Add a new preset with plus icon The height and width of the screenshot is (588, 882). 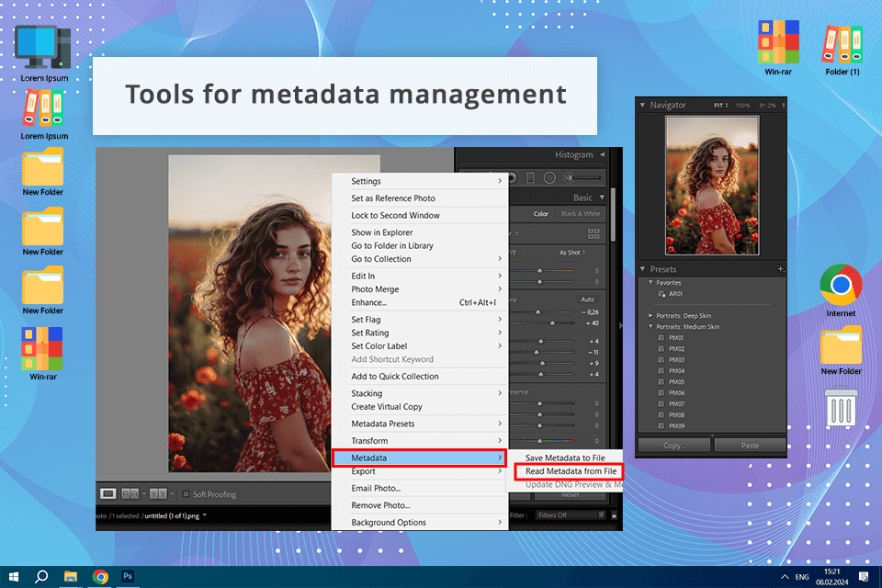(x=780, y=269)
